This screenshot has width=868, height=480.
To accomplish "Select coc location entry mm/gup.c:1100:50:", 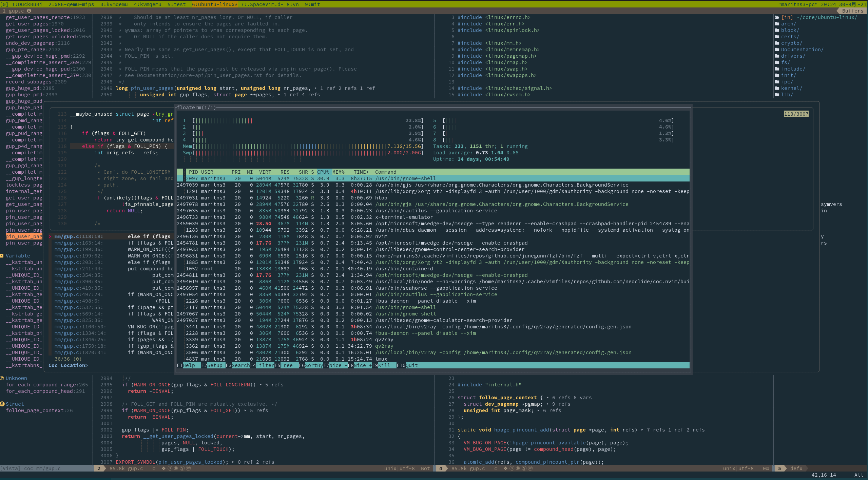I will pos(111,327).
